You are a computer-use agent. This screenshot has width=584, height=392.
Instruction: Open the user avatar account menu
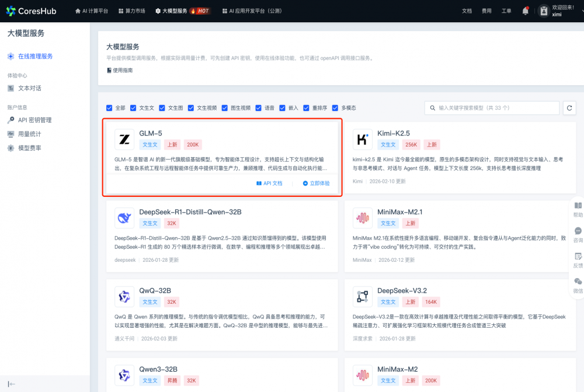tap(544, 11)
